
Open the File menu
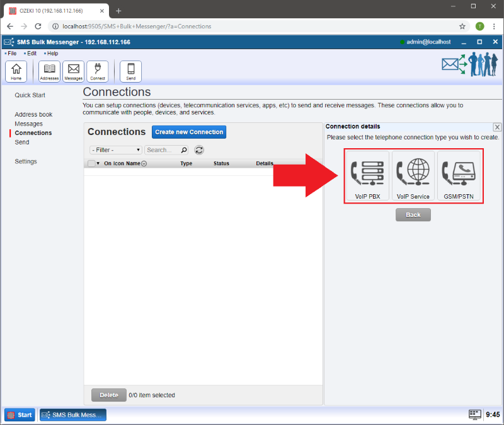click(12, 54)
